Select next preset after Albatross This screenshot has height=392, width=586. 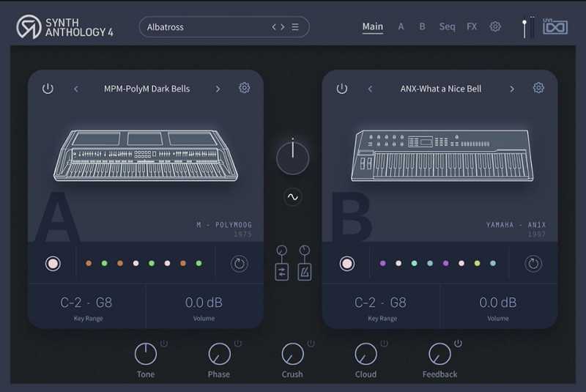coord(283,27)
